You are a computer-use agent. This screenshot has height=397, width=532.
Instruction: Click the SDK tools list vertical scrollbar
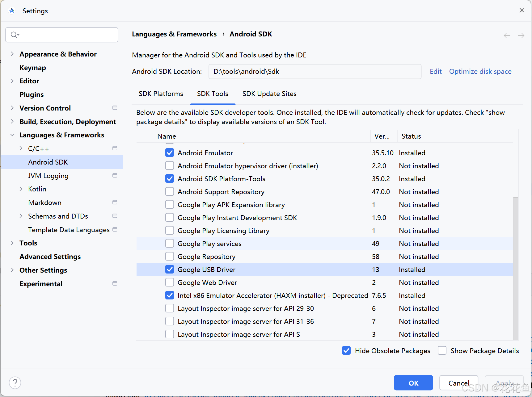(515, 265)
